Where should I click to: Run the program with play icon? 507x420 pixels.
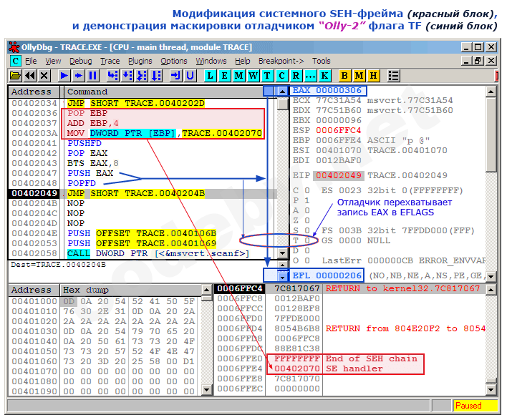point(64,76)
